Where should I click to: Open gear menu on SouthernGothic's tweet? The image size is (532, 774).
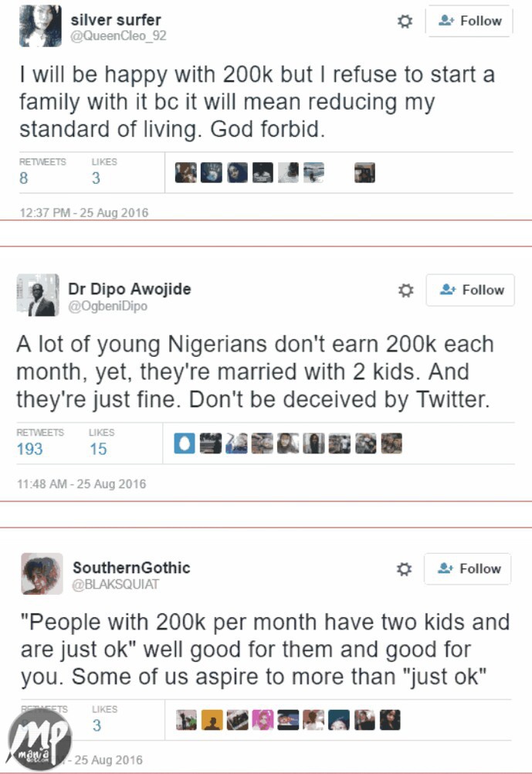[404, 569]
